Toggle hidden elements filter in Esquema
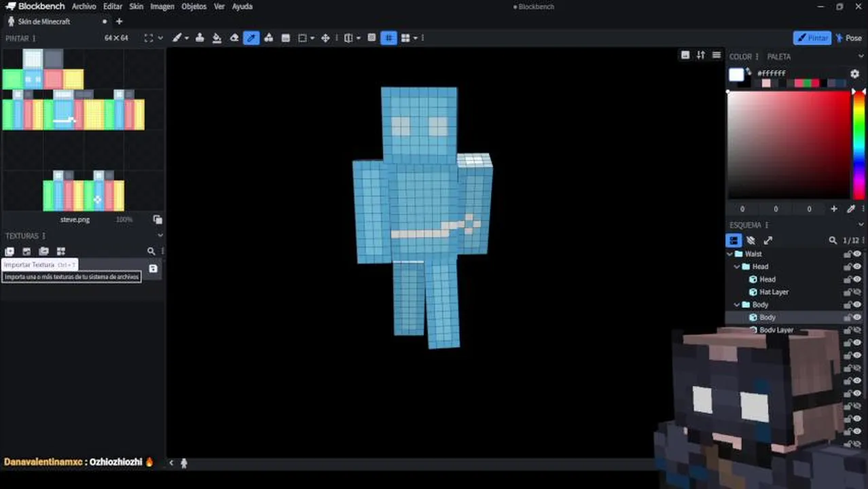The width and height of the screenshot is (868, 489). pos(751,240)
